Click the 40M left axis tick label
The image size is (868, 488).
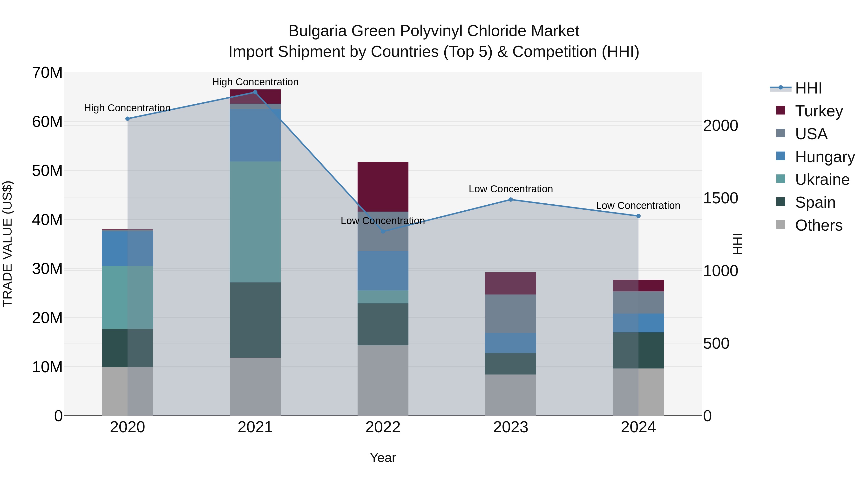47,220
